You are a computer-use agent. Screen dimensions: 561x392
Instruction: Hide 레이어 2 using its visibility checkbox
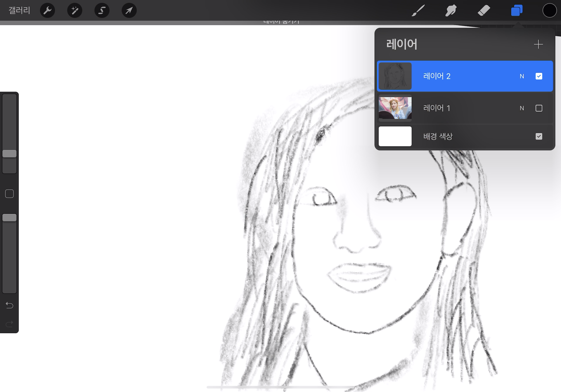539,76
